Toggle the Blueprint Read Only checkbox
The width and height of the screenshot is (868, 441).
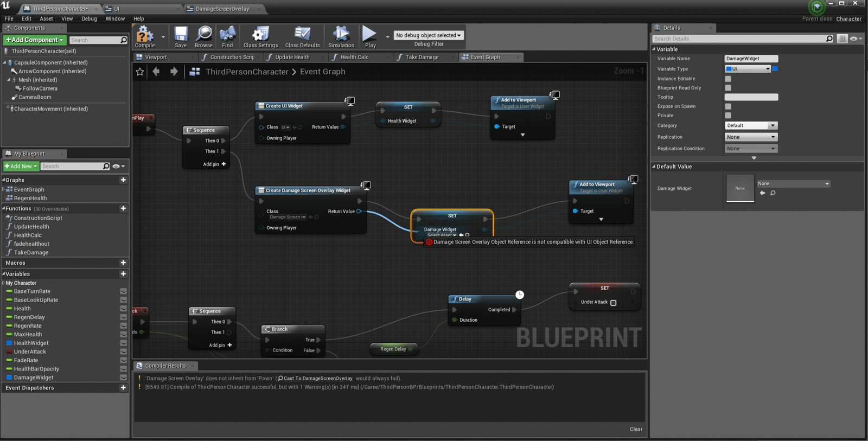tap(728, 88)
